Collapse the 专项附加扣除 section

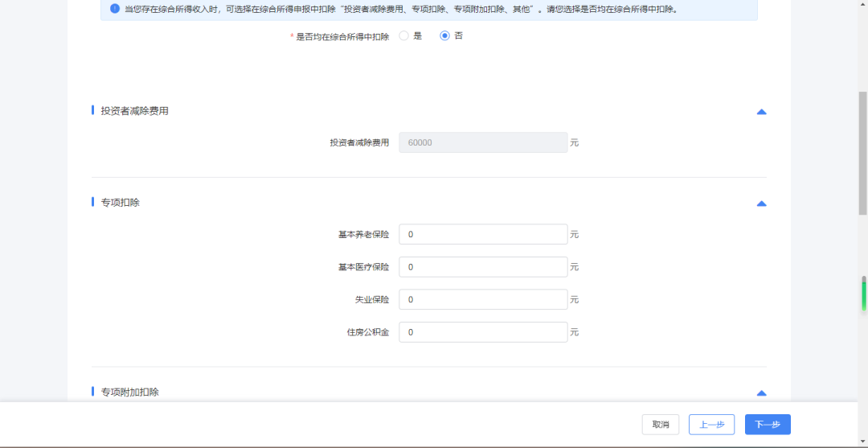(x=761, y=393)
